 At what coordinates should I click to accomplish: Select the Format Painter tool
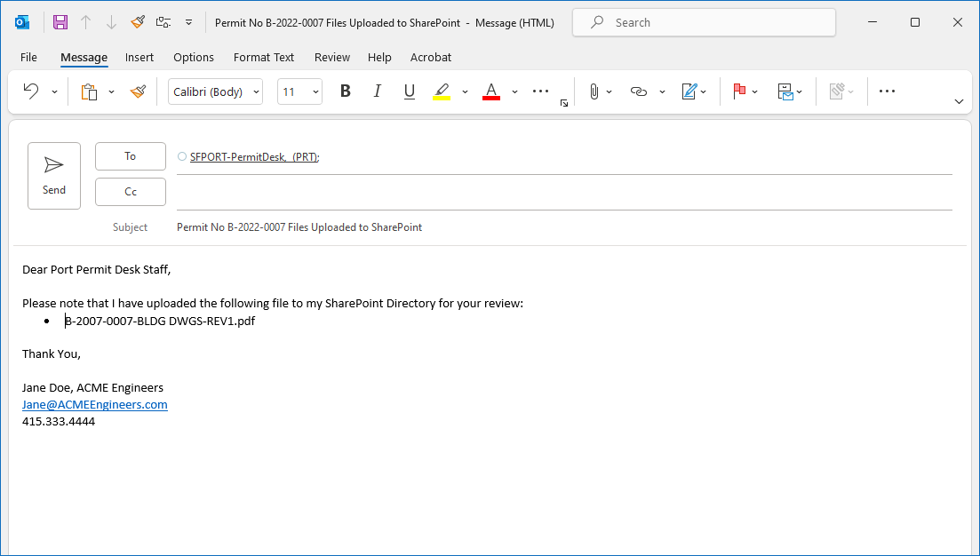click(138, 91)
